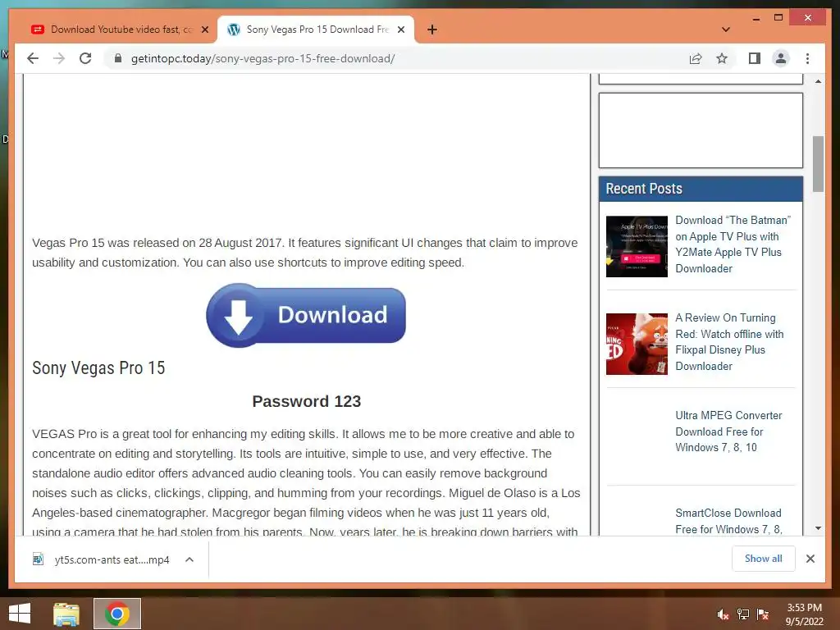This screenshot has height=630, width=840.
Task: View site security lock information
Action: pos(118,58)
